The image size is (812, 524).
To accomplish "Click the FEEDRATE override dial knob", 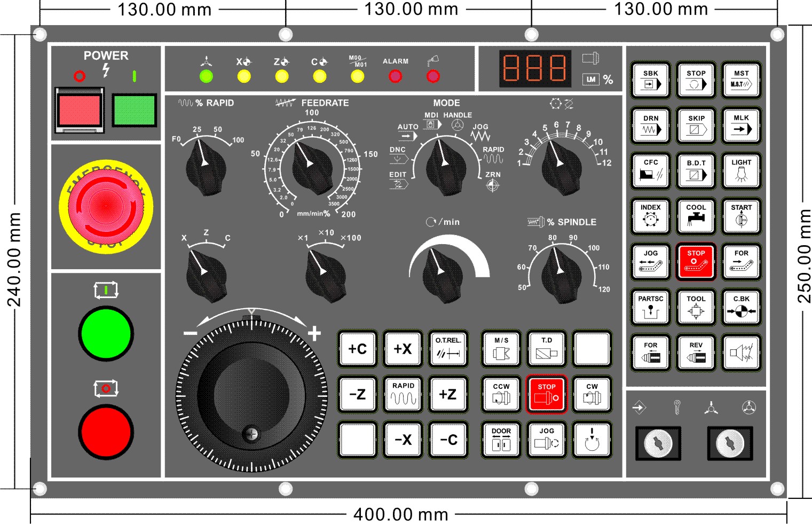I will 312,167.
